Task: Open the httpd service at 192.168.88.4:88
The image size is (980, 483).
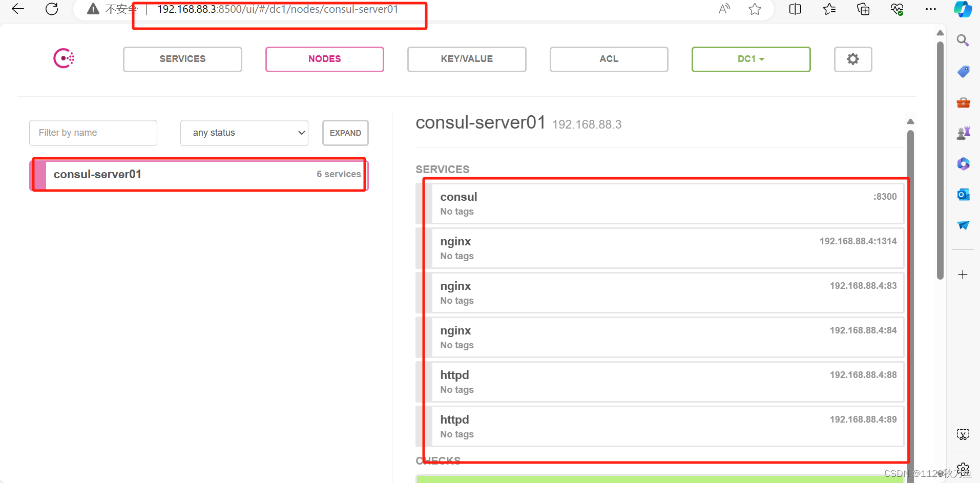Action: 660,382
